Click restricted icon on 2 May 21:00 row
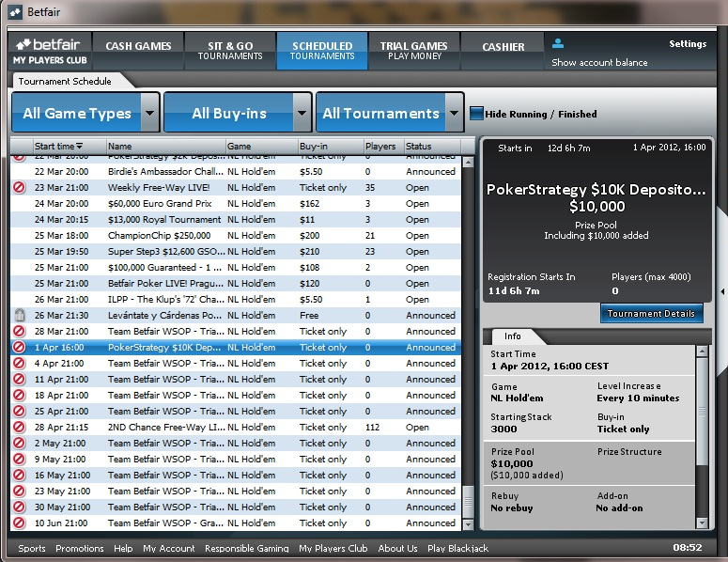Screen dimensions: 728x562 tap(19, 443)
